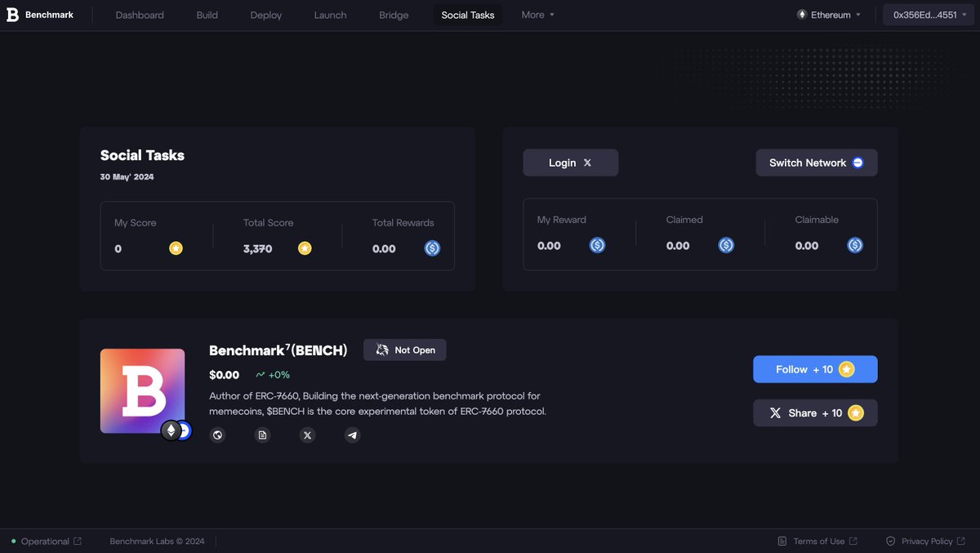Viewport: 980px width, 553px height.
Task: Click the $0.00 token price
Action: pos(224,375)
